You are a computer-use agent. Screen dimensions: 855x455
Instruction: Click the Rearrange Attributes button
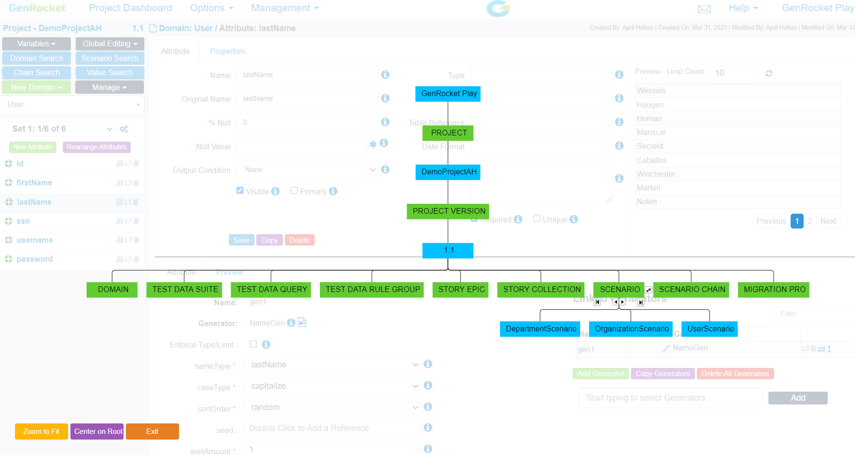(97, 147)
